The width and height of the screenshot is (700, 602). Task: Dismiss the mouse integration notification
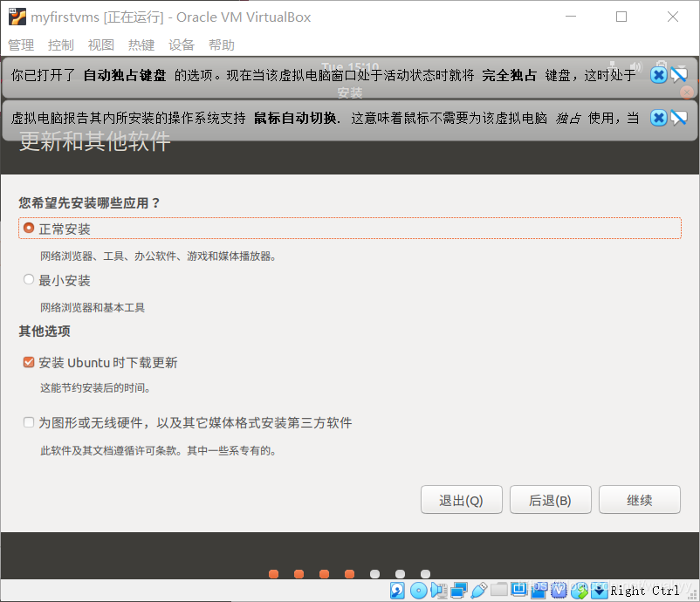[658, 118]
